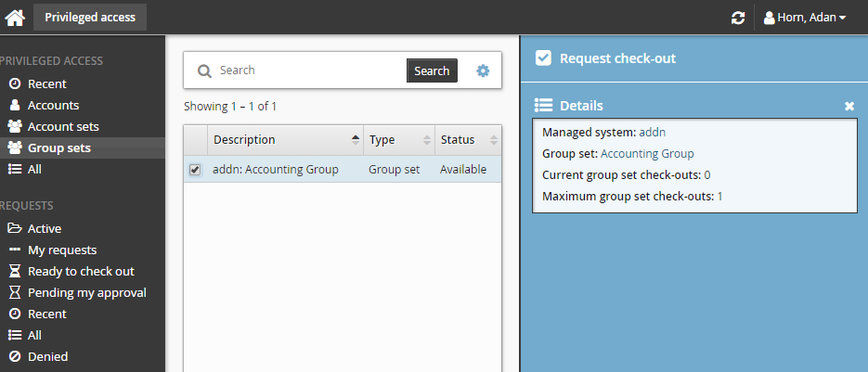Open the Horn, Adan user dropdown

point(804,18)
